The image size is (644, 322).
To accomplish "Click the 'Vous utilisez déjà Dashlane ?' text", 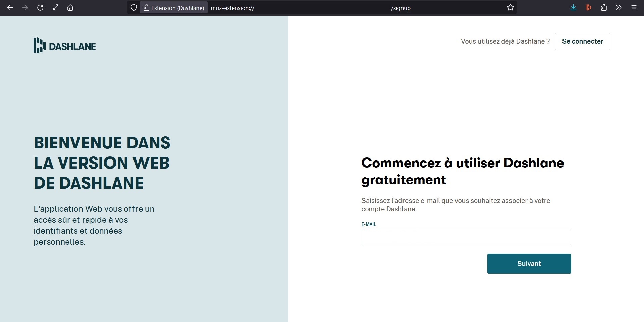I will pyautogui.click(x=505, y=41).
